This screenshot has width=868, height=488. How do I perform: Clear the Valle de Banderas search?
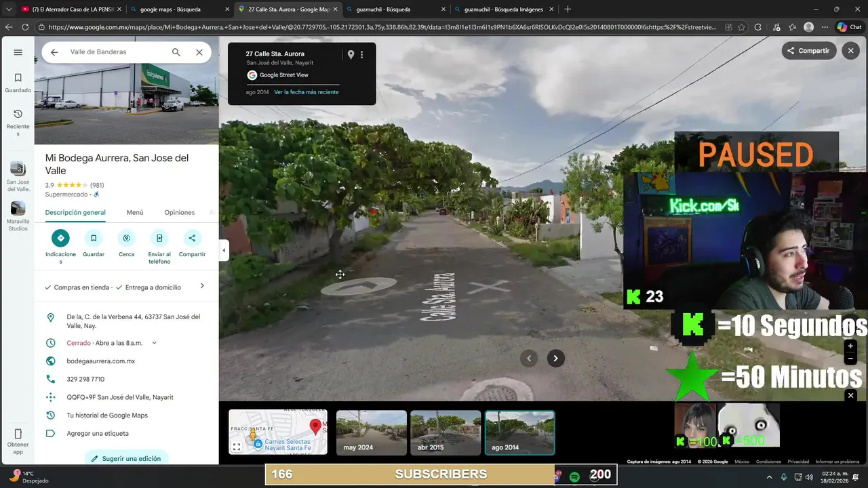[x=199, y=52]
